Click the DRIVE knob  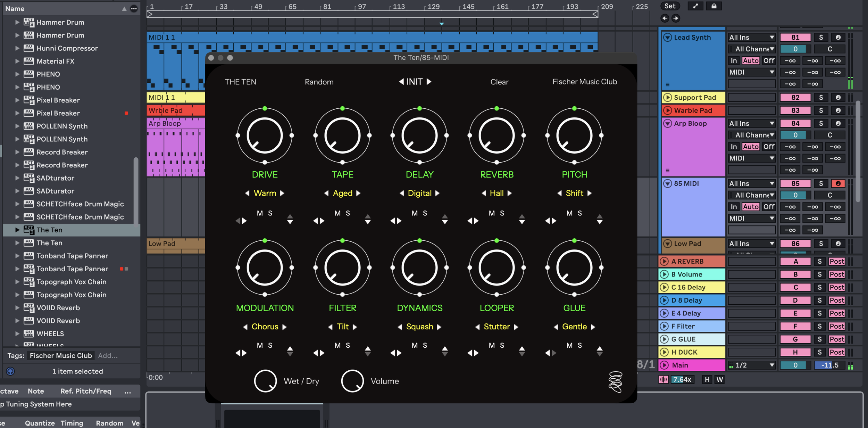(265, 135)
